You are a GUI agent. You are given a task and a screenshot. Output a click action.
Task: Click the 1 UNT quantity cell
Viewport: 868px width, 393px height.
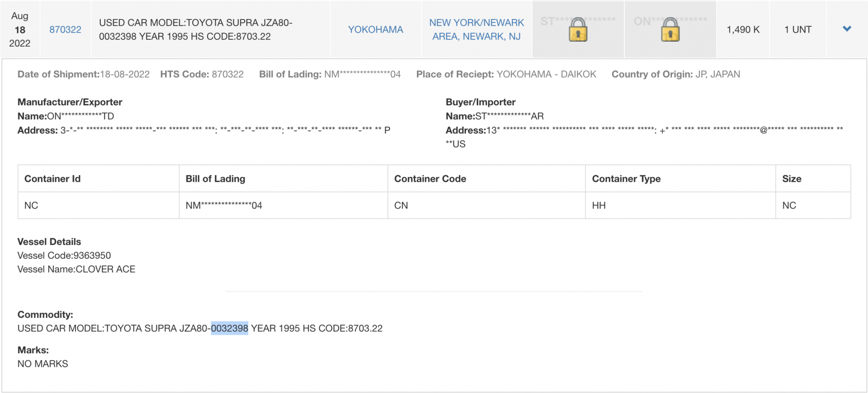(798, 29)
